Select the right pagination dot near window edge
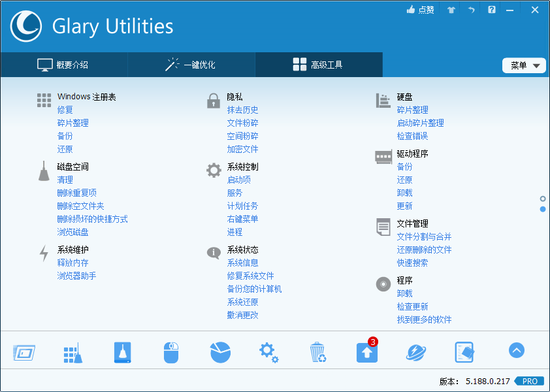Screen dimensions: 550x392 (x=543, y=208)
